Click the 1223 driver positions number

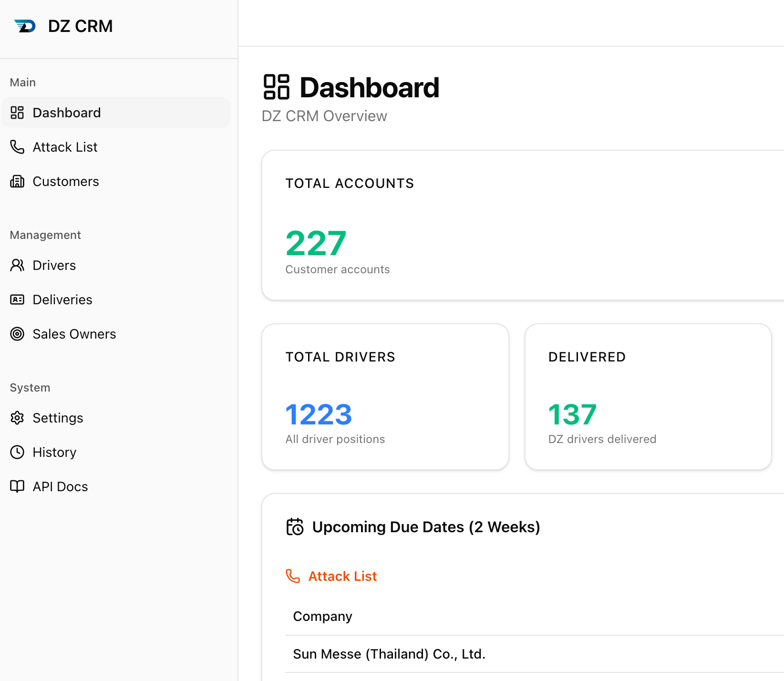point(319,414)
